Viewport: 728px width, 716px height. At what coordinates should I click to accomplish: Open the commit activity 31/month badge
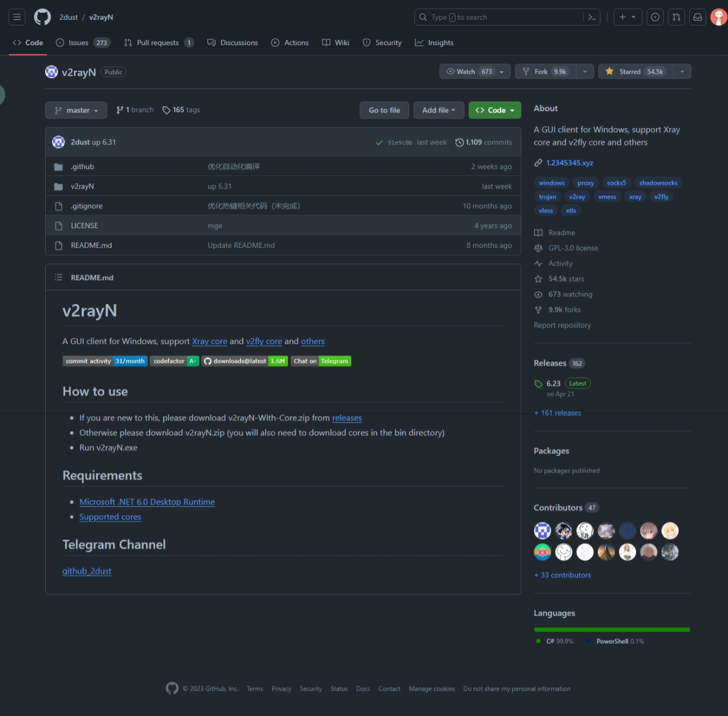105,361
